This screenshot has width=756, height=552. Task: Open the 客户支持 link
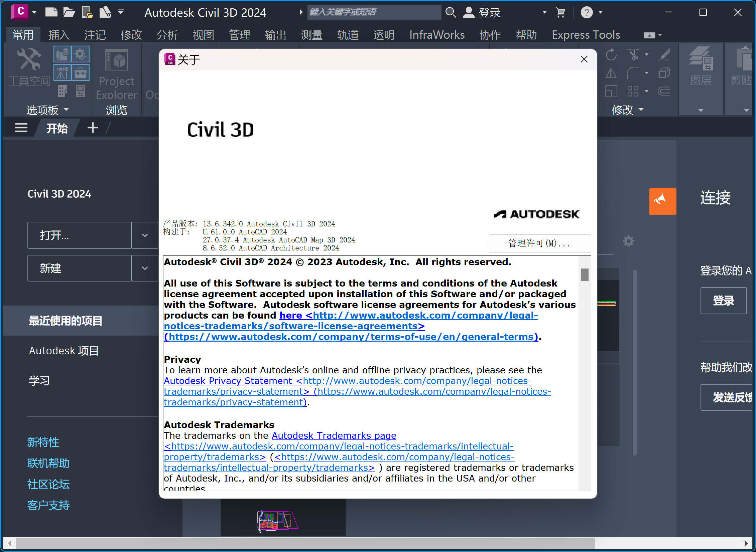tap(48, 506)
